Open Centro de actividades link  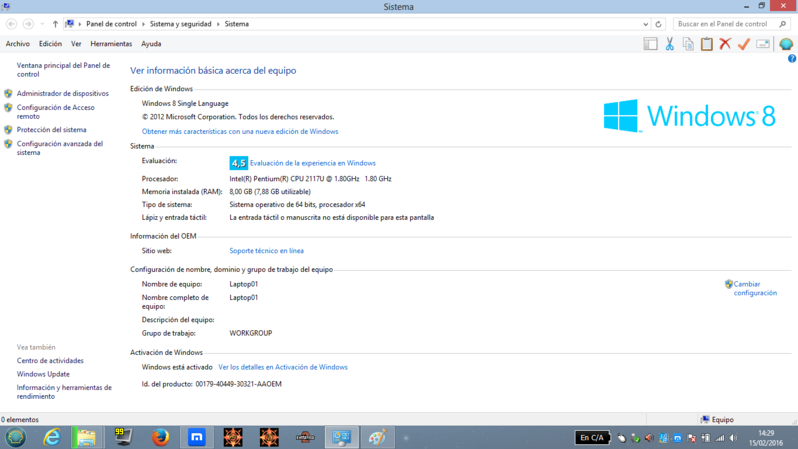(x=50, y=360)
